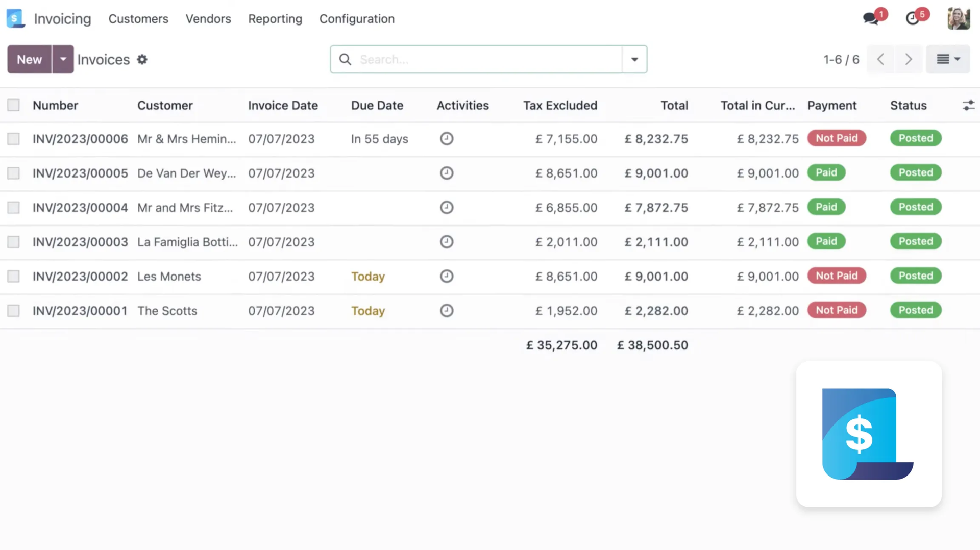The height and width of the screenshot is (550, 980).
Task: Sort by the Total column header
Action: coord(674,105)
